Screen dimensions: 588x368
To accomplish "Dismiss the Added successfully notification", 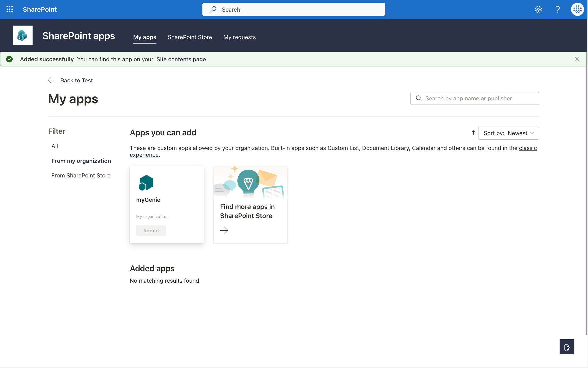I will tap(577, 59).
